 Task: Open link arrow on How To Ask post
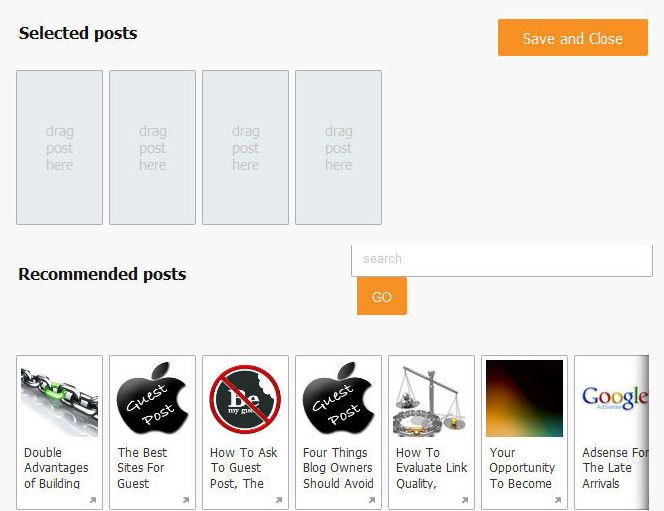click(x=279, y=500)
